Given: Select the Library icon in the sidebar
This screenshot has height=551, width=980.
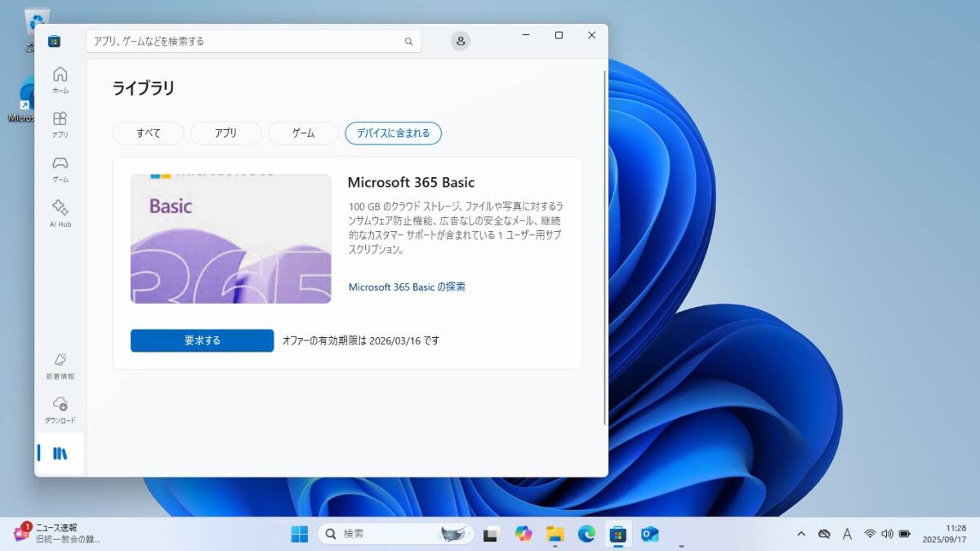Looking at the screenshot, I should (x=60, y=451).
